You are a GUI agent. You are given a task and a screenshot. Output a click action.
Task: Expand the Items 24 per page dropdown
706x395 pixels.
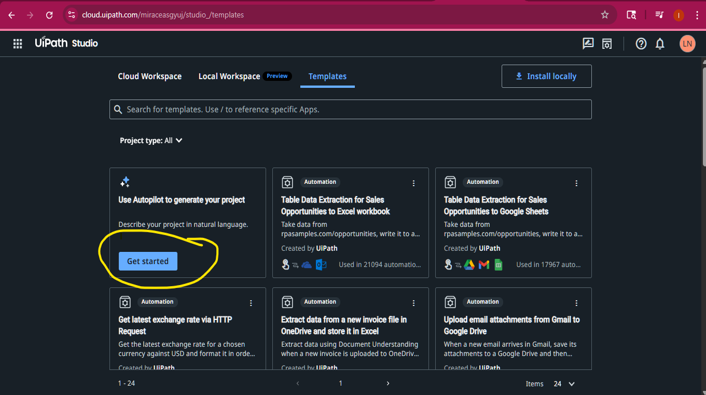click(x=564, y=384)
